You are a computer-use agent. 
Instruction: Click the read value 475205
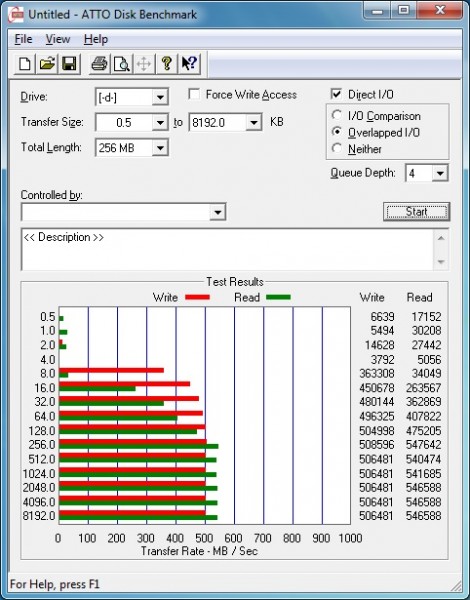[424, 431]
